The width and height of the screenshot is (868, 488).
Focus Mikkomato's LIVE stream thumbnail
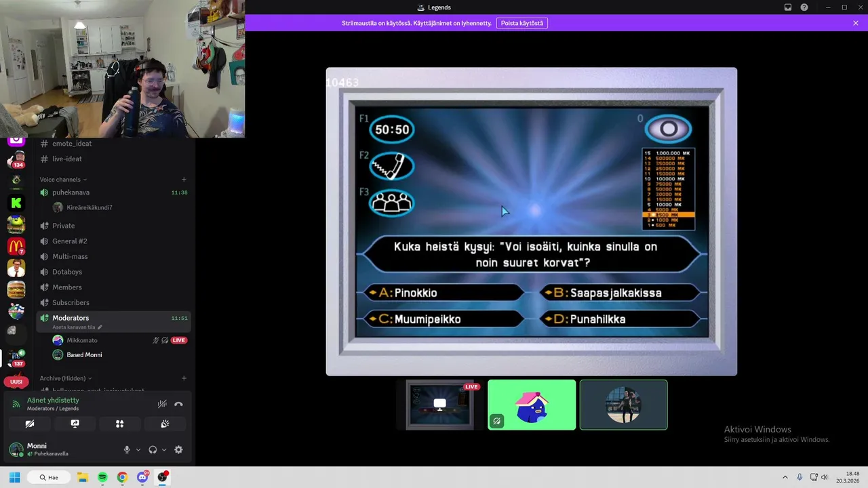[x=440, y=405]
